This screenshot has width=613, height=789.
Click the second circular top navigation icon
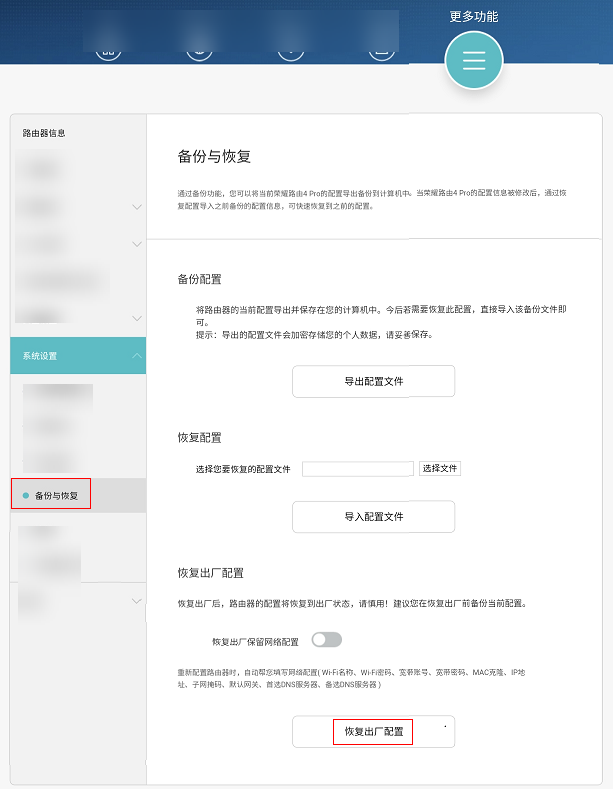click(x=201, y=50)
